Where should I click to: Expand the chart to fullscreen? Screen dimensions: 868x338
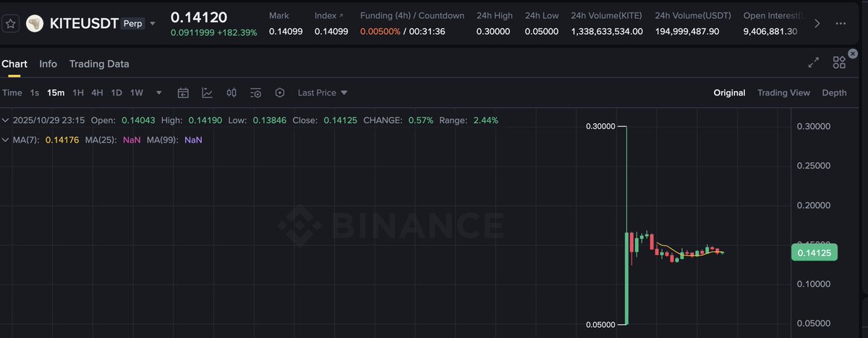tap(814, 63)
